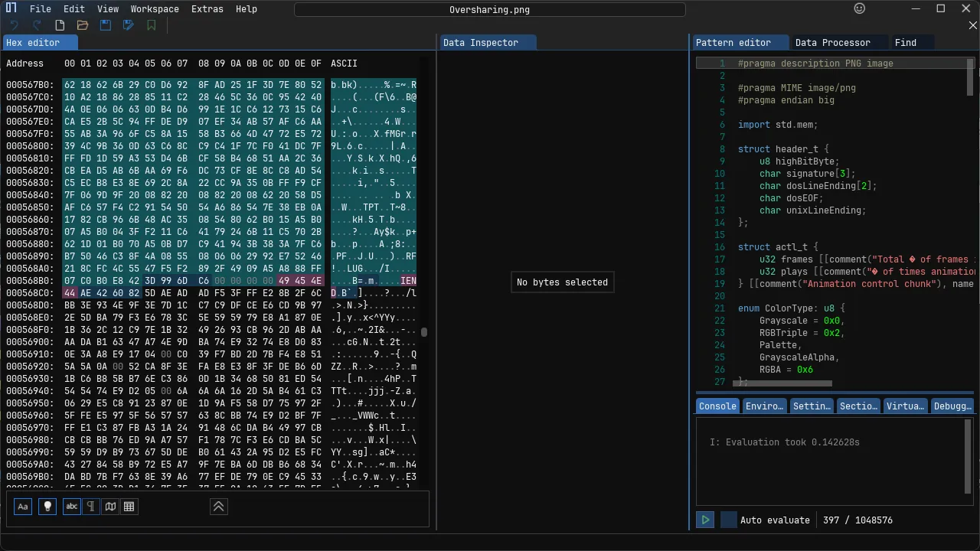
Task: Open a file using the folder icon
Action: [83, 25]
